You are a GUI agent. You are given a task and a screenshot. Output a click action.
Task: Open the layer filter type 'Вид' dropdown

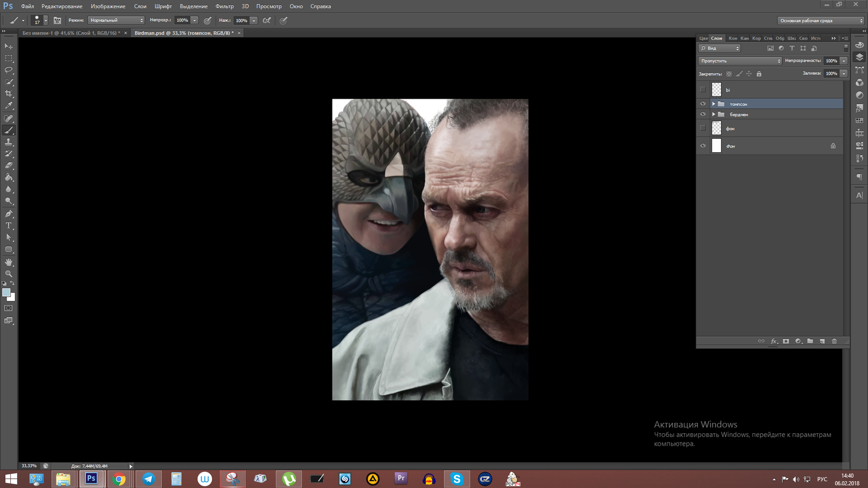point(719,48)
